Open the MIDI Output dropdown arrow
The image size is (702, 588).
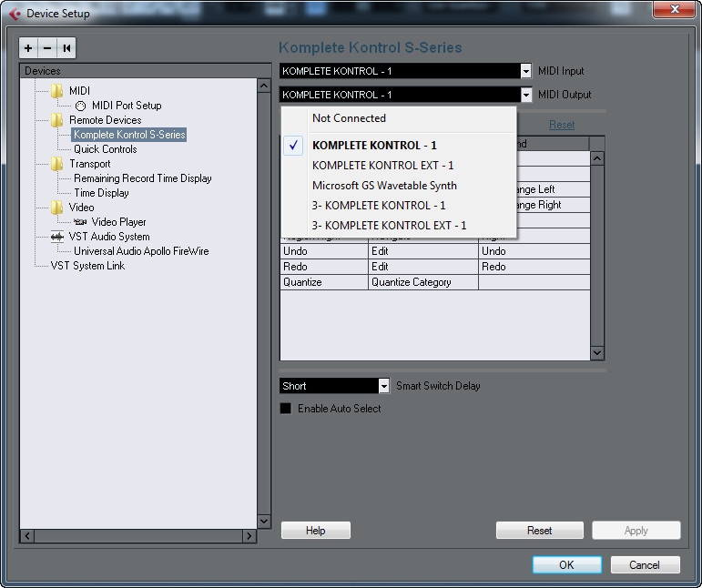click(526, 95)
